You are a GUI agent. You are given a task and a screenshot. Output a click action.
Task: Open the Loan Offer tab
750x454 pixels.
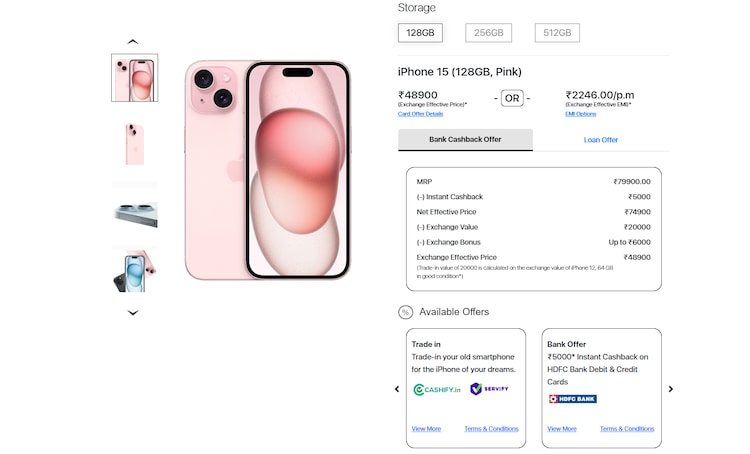click(601, 140)
